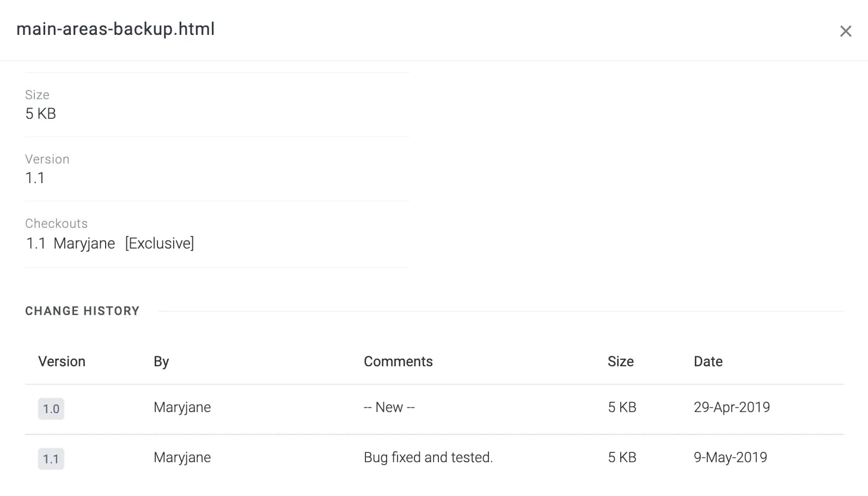Viewport: 868px width, 496px height.
Task: Sort by Size column header
Action: point(620,361)
